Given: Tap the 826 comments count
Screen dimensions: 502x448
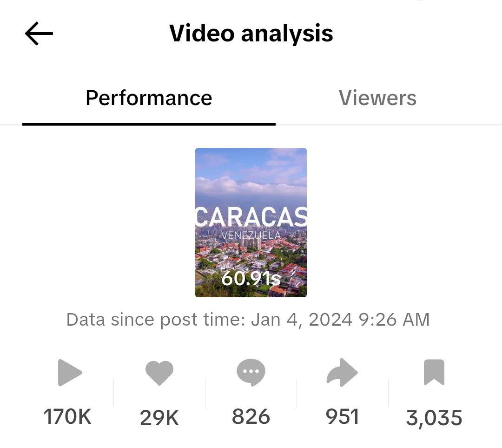Looking at the screenshot, I should (251, 416).
